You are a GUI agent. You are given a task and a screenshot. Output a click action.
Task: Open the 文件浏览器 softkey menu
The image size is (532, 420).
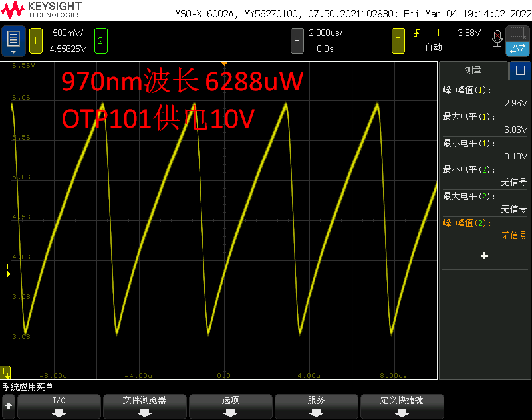point(145,407)
